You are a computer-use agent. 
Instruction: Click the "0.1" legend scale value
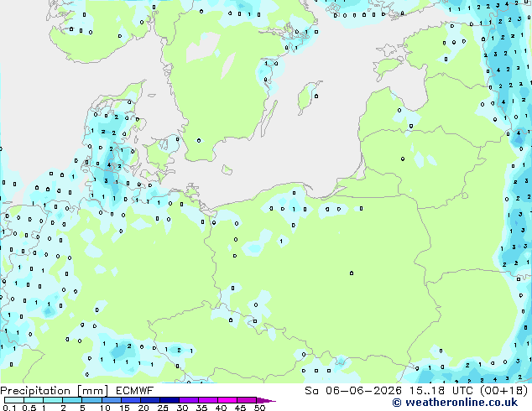coord(9,408)
